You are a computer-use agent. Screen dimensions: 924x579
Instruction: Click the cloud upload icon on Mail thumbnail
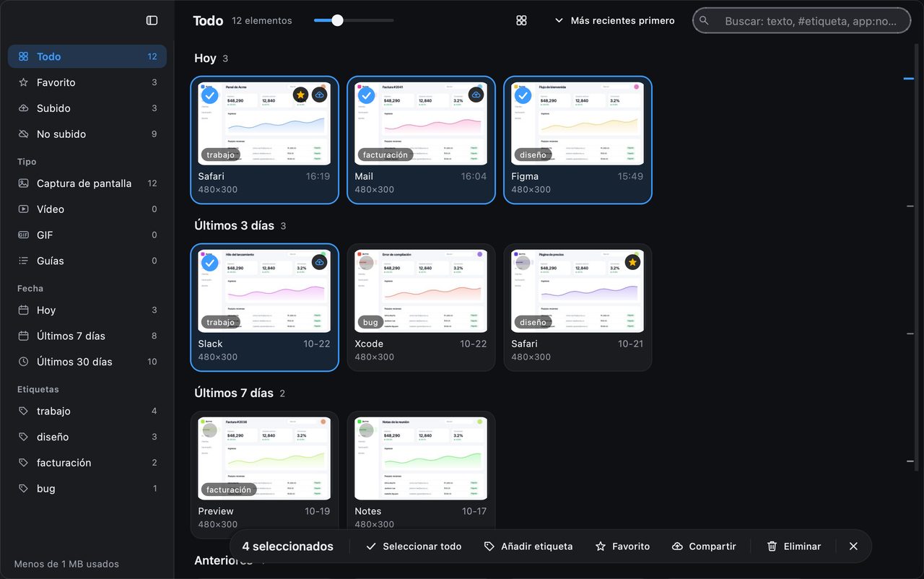tap(476, 95)
